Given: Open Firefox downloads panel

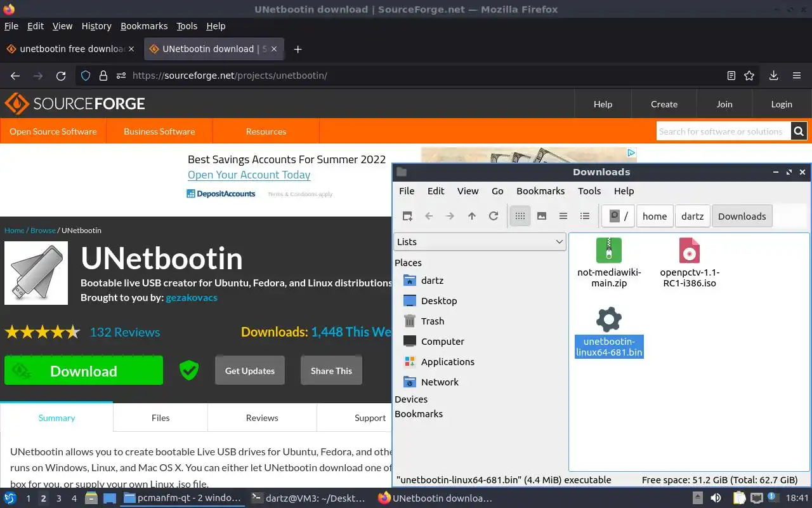Looking at the screenshot, I should [774, 76].
